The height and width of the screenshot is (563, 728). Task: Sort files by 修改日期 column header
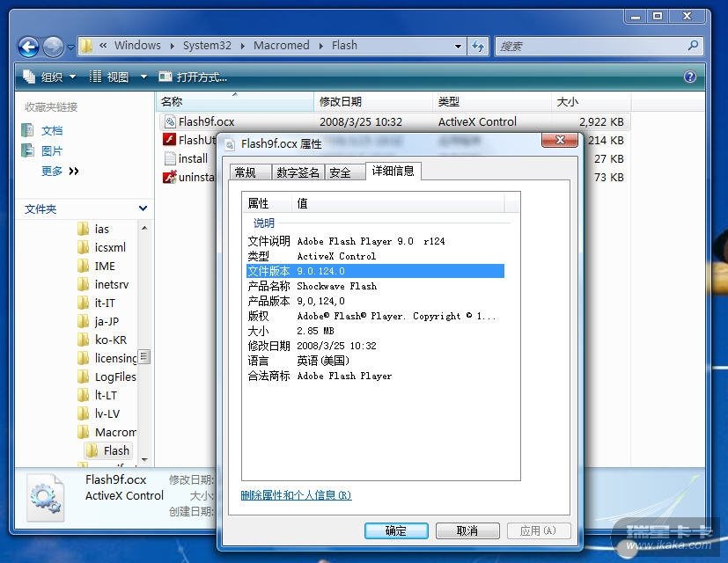373,102
